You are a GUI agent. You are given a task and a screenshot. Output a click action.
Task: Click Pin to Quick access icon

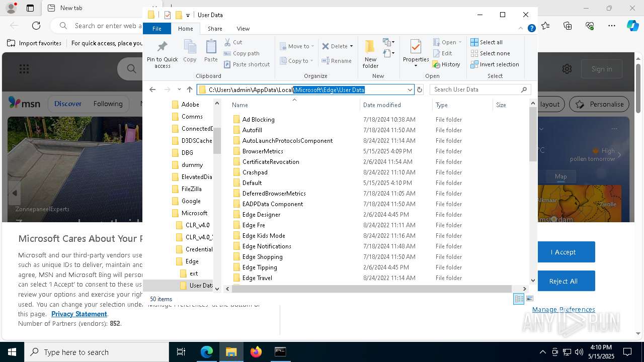(x=162, y=54)
